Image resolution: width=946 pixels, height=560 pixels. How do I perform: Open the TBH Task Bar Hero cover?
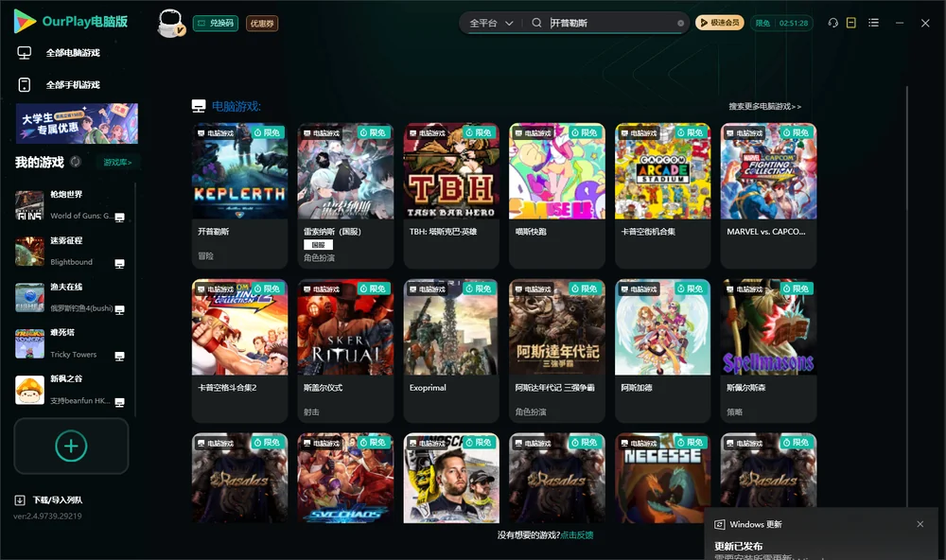[x=451, y=171]
